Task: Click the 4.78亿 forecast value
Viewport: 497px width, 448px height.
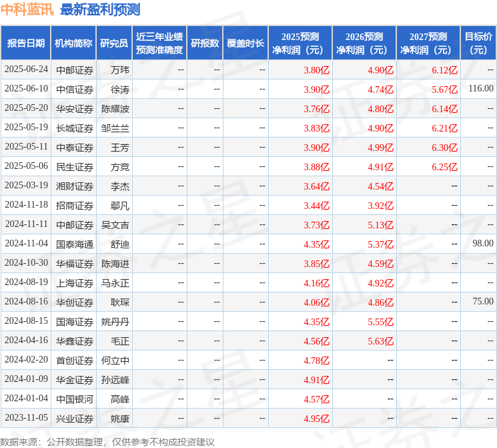Action: 316,360
